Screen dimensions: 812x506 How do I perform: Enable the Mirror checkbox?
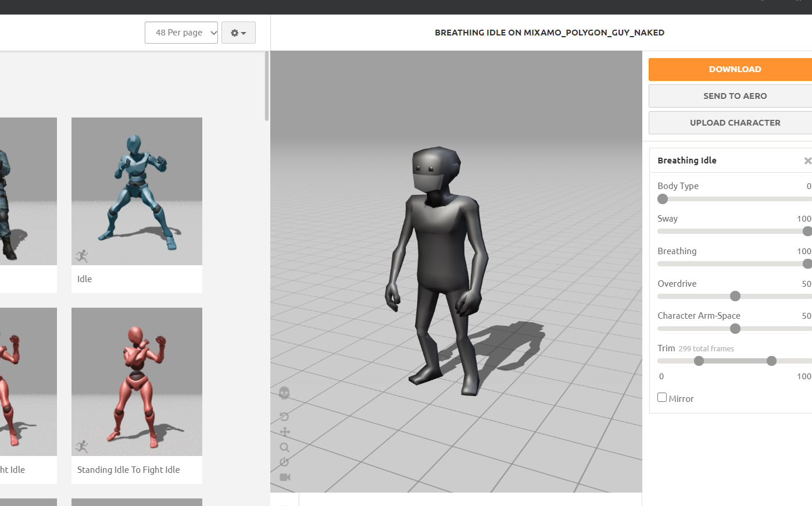662,397
